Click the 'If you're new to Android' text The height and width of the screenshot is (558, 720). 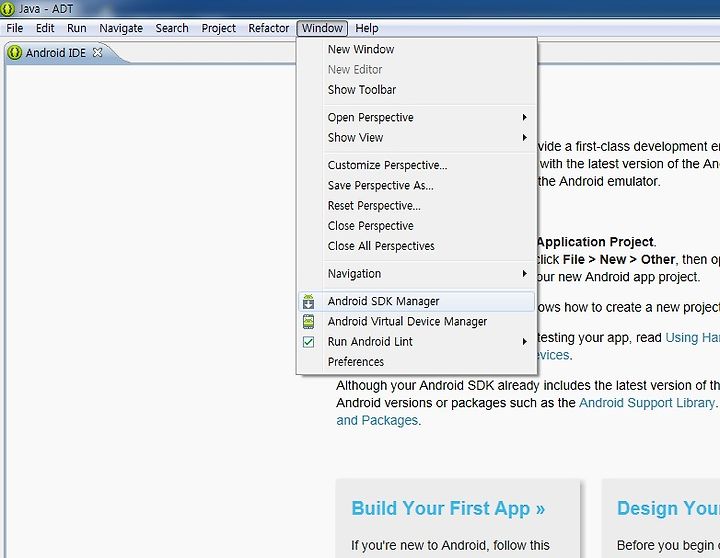coord(450,545)
